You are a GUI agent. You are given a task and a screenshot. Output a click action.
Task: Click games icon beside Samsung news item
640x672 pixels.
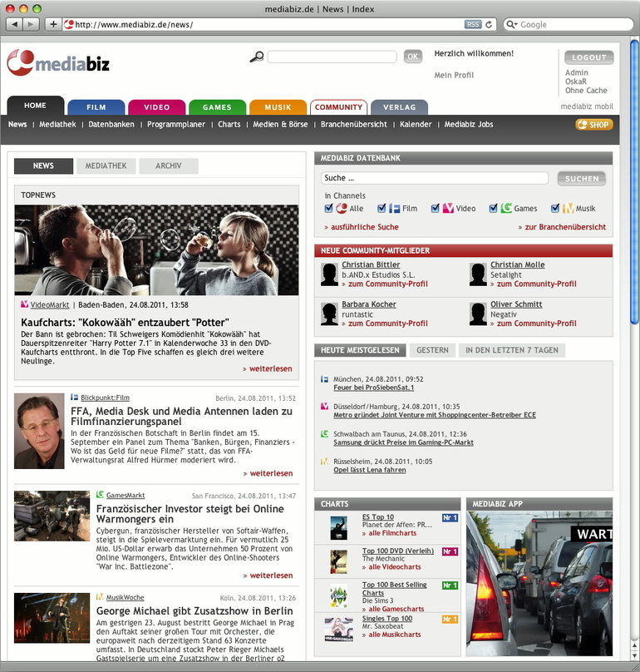pyautogui.click(x=324, y=434)
